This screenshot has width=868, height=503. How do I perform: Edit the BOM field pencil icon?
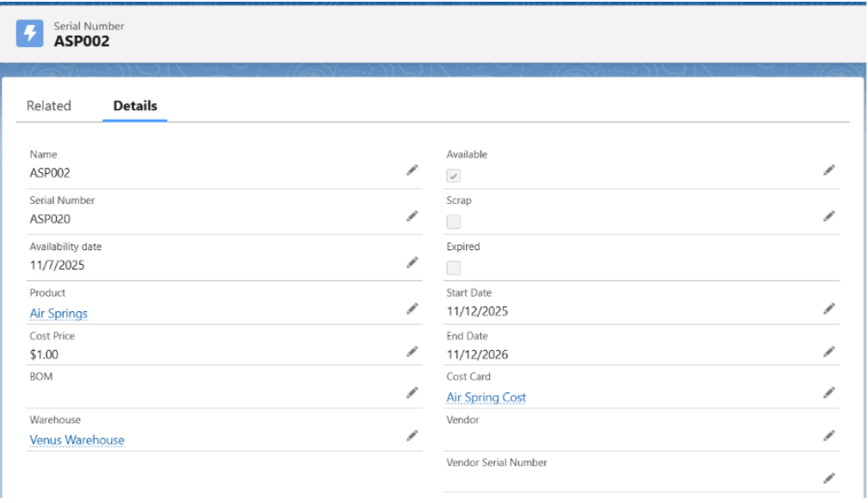tap(412, 393)
